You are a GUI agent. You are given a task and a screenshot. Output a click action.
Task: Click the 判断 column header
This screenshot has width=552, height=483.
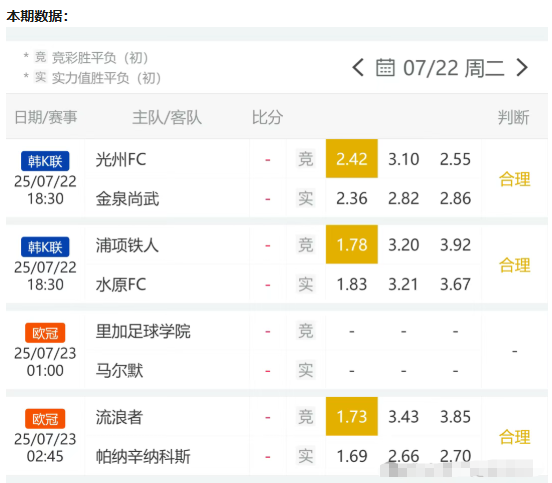(x=513, y=117)
